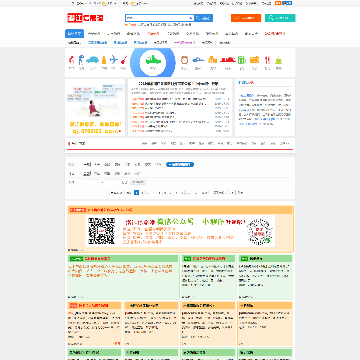Click the green truck icon in the circle

(153, 60)
